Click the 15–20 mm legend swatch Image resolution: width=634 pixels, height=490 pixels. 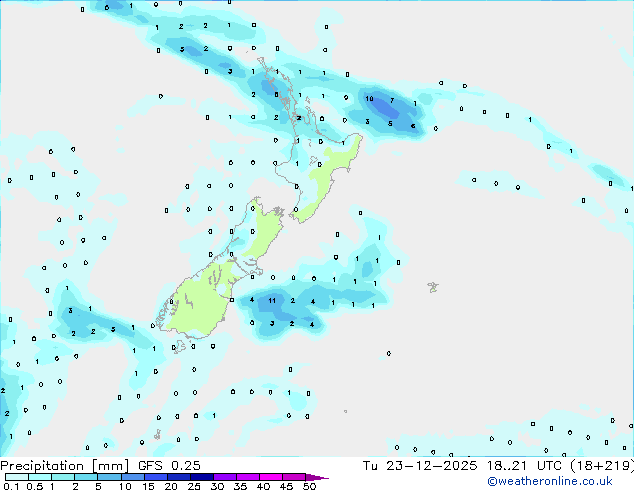[x=155, y=477]
